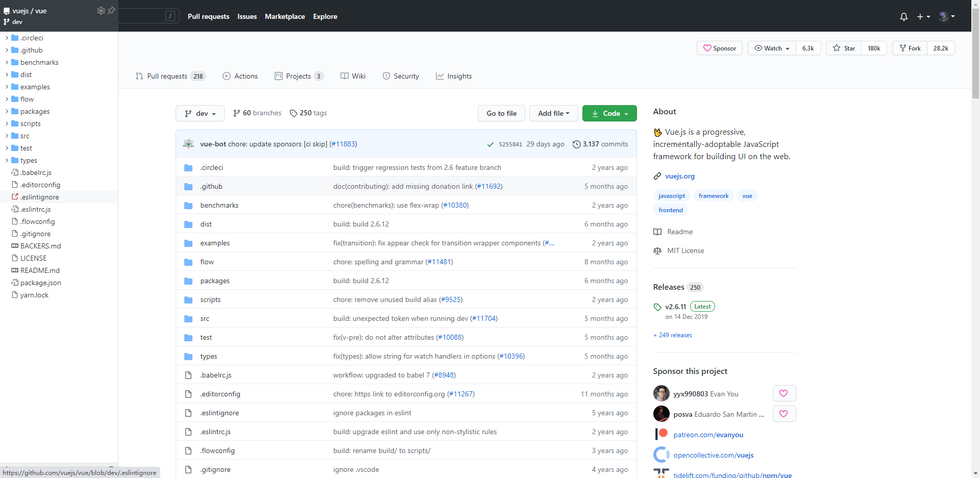View the + 249 releases link

(x=673, y=335)
